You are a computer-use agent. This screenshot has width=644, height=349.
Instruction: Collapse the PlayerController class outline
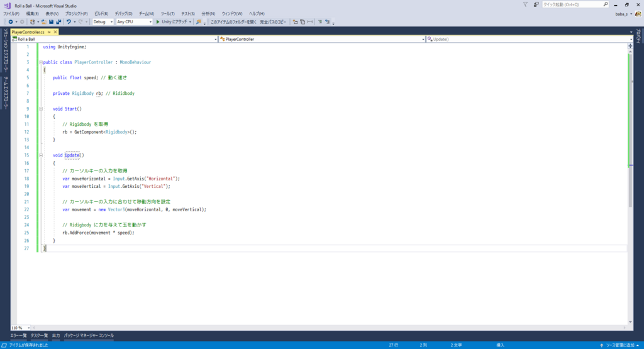tap(41, 62)
